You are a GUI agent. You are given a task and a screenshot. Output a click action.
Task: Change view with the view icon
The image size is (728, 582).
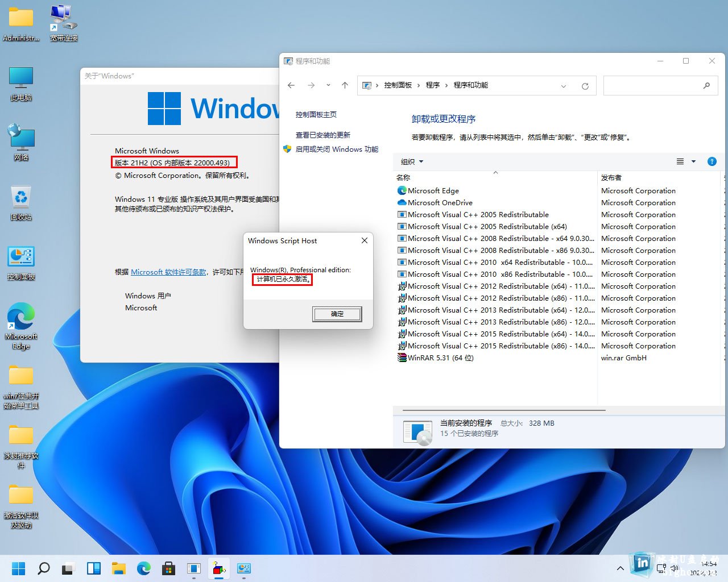click(x=680, y=161)
